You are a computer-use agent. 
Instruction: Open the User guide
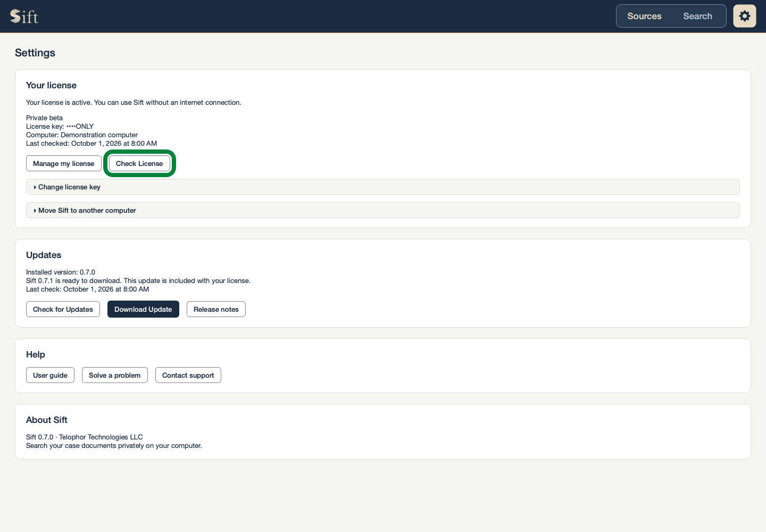(x=50, y=375)
